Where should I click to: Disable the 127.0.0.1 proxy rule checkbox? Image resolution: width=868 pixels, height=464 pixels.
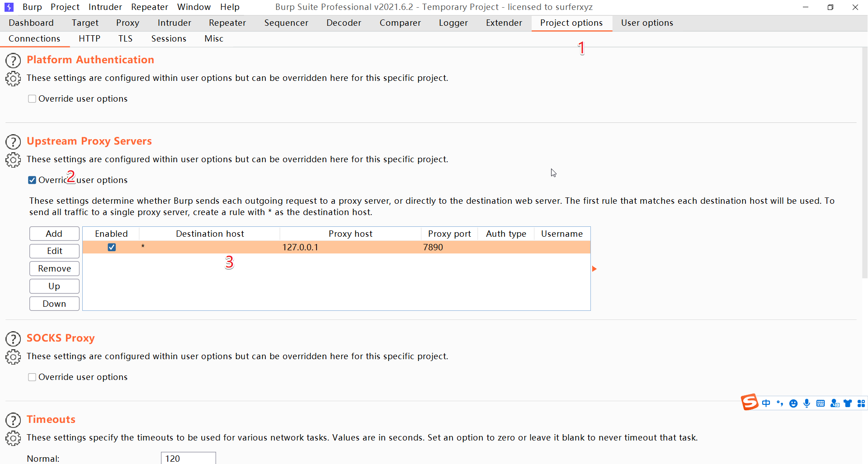[x=112, y=247]
